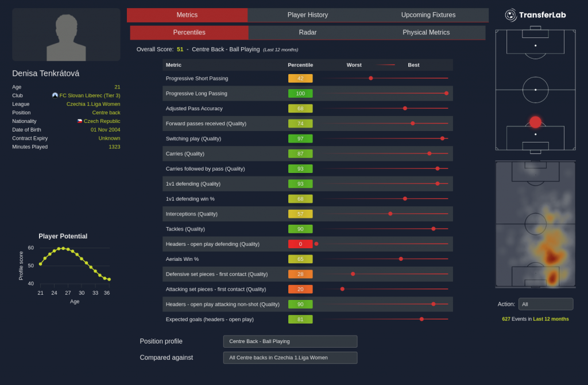Click the red 0 percentile badge for Headers
The width and height of the screenshot is (588, 385).
pos(300,244)
